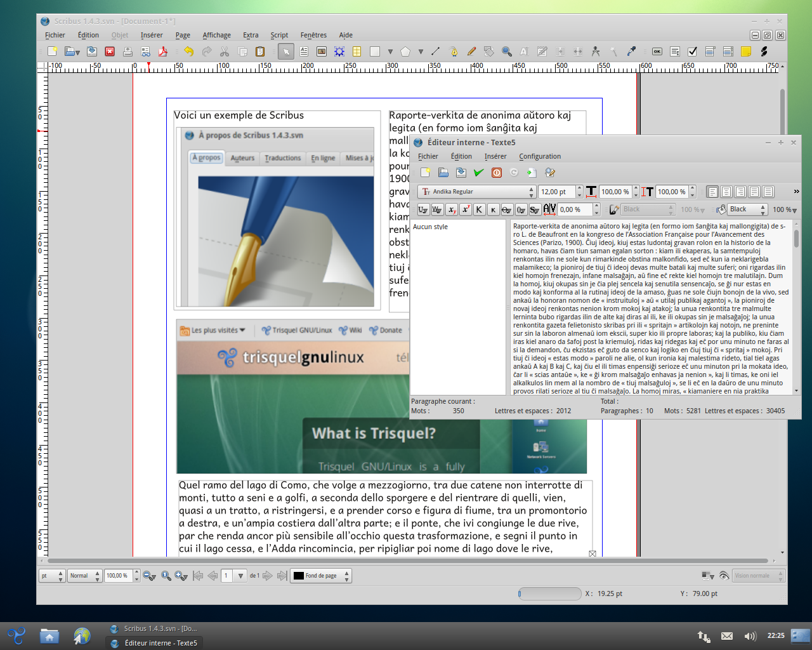Select the measurements compass tool

596,51
